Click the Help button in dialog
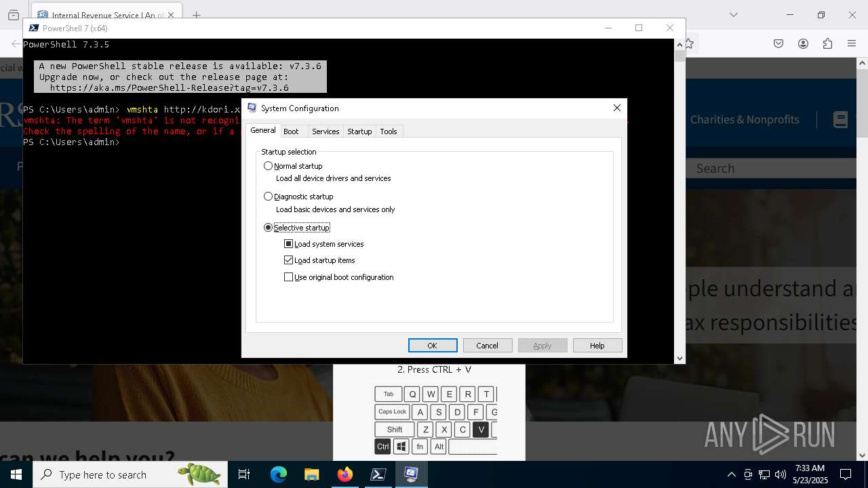The height and width of the screenshot is (488, 868). pos(597,346)
